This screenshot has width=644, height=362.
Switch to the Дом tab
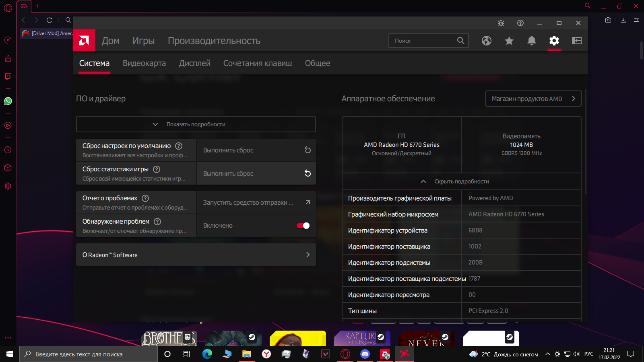pyautogui.click(x=111, y=41)
